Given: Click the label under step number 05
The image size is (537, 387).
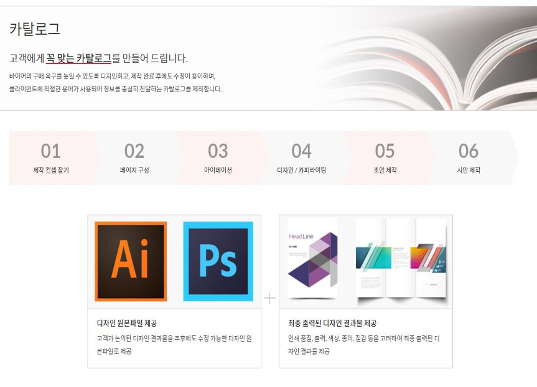Looking at the screenshot, I should 385,170.
